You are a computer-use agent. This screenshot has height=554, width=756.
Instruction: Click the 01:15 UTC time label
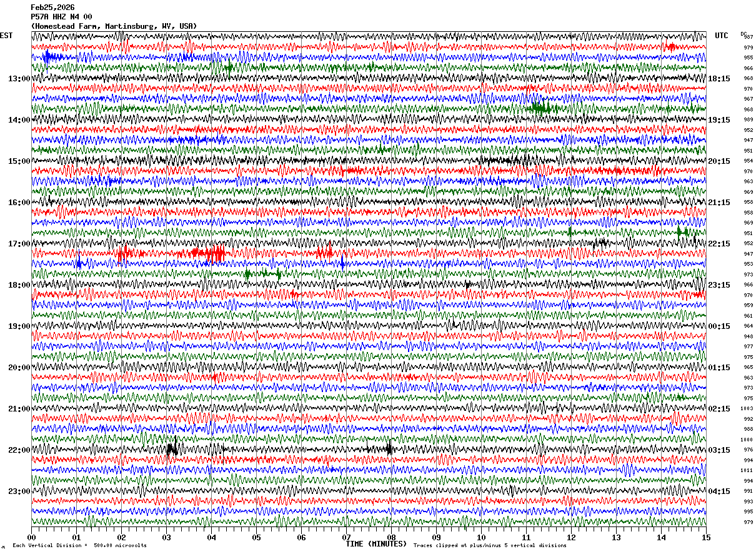click(x=719, y=367)
